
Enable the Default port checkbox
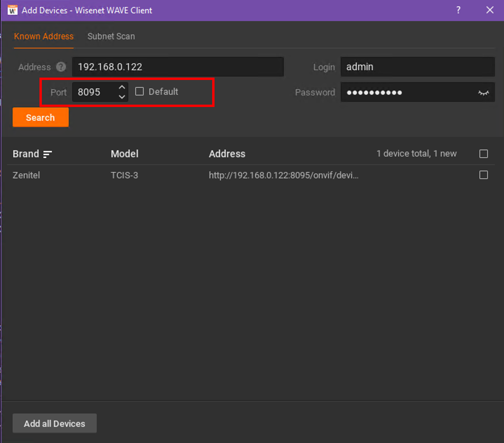pos(139,91)
